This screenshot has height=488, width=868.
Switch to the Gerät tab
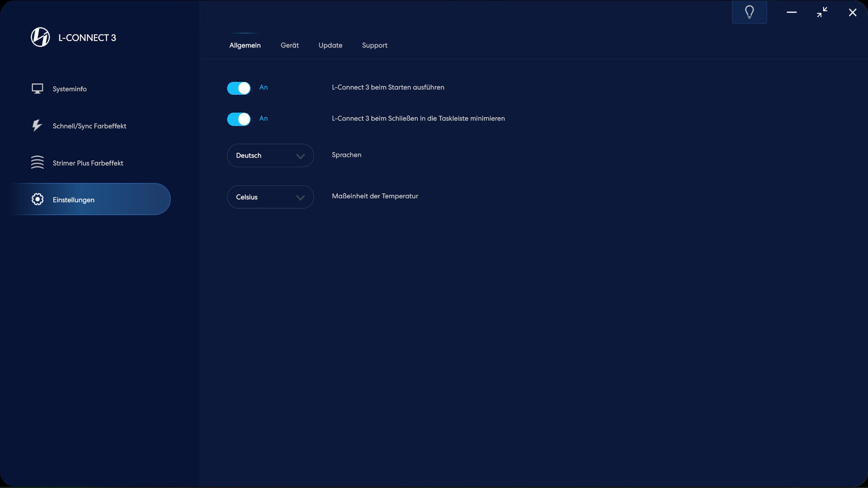(290, 45)
